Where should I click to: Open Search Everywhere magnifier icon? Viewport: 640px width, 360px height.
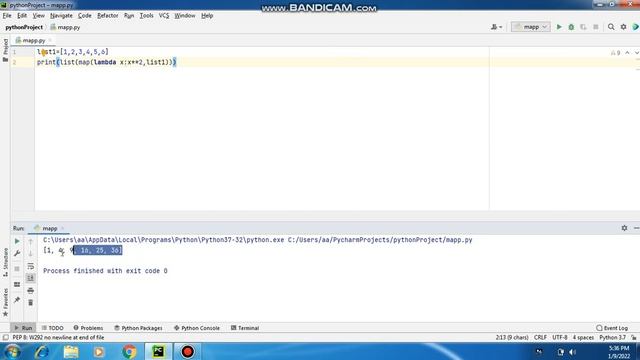pyautogui.click(x=611, y=27)
